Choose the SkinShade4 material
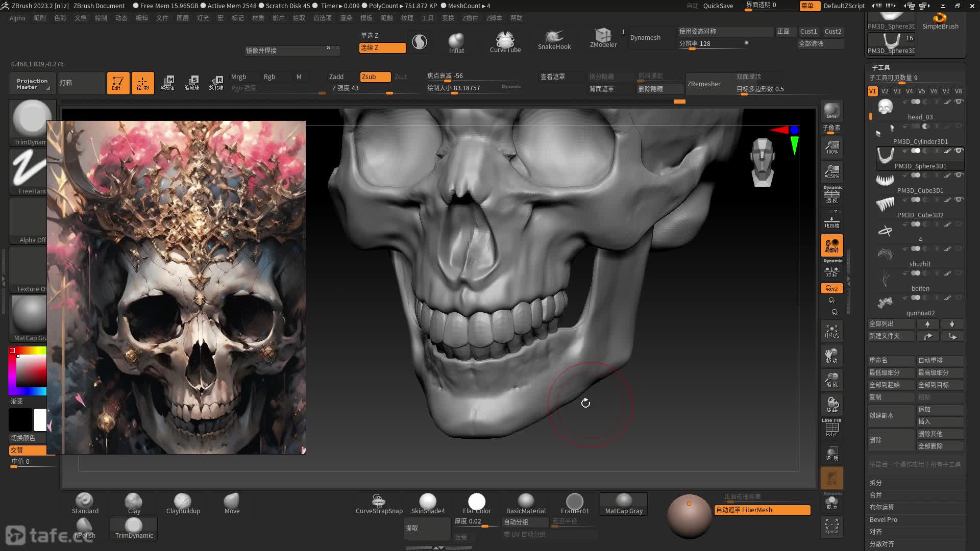The width and height of the screenshot is (980, 551). pos(428,504)
